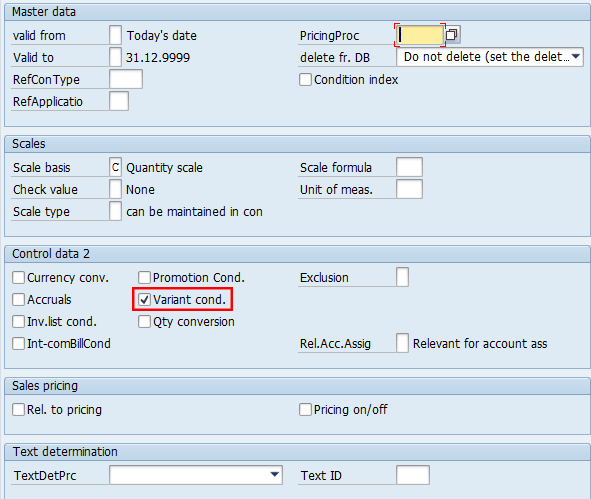Enable the Condition index checkbox

[x=305, y=80]
